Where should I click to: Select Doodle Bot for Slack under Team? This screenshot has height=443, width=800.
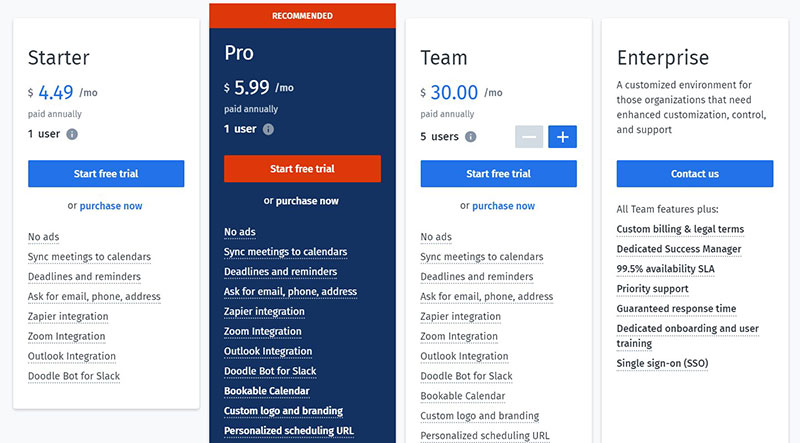click(466, 376)
